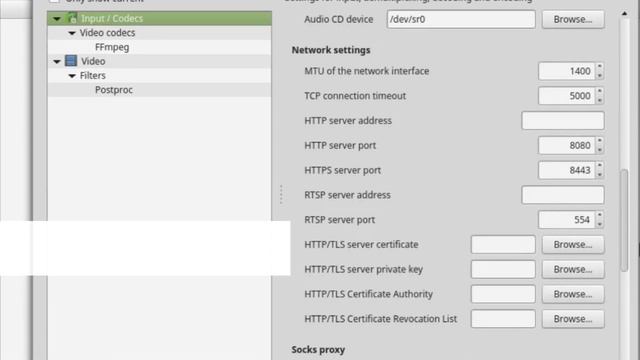Collapse the Video codecs node

click(x=72, y=33)
